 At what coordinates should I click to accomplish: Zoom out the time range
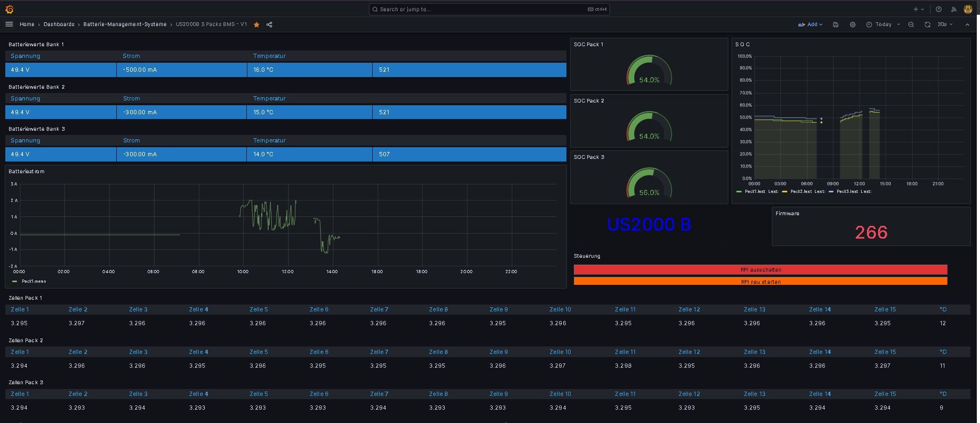click(911, 24)
